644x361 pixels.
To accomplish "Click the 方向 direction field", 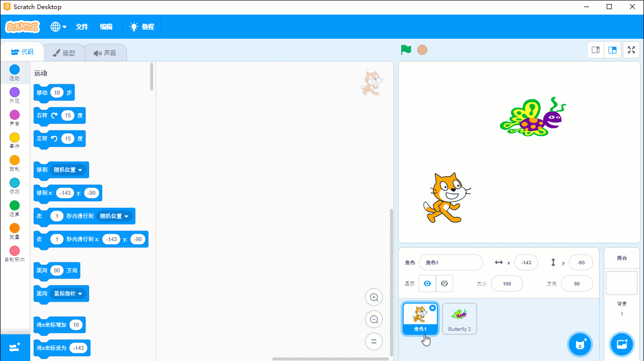I will click(x=577, y=283).
